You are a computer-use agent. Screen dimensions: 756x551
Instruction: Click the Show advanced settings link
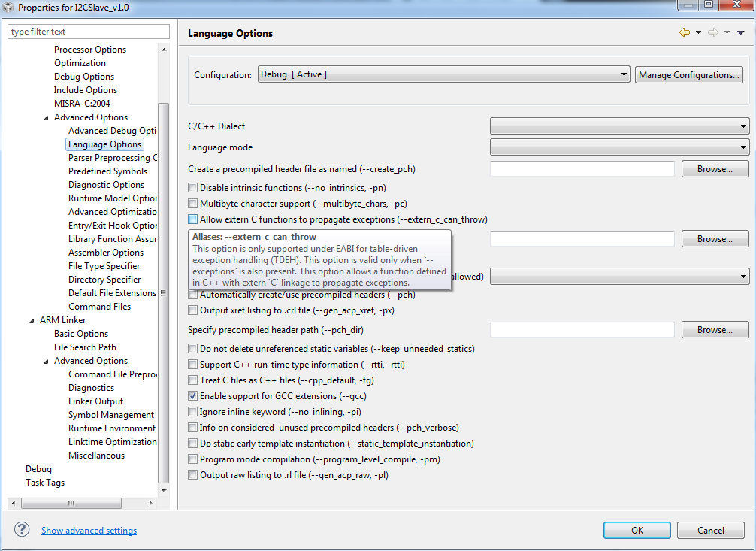[x=89, y=531]
